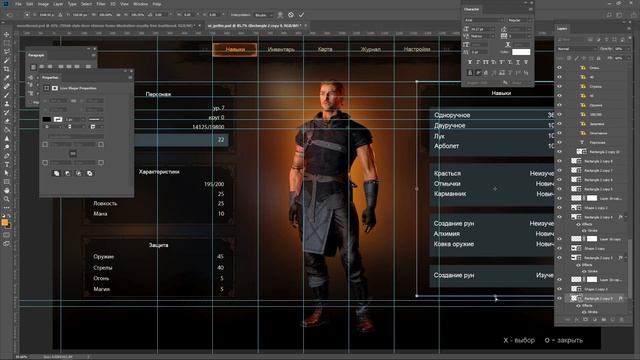Select the Rectangle shape tool
The image size is (640, 360).
coord(7,182)
